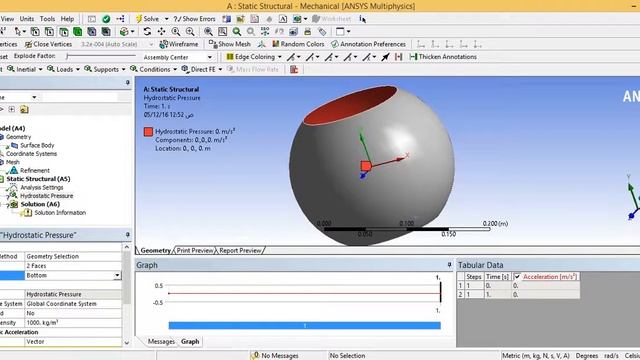Click the ISO view icon
The width and height of the screenshot is (640, 360).
[x=265, y=31]
